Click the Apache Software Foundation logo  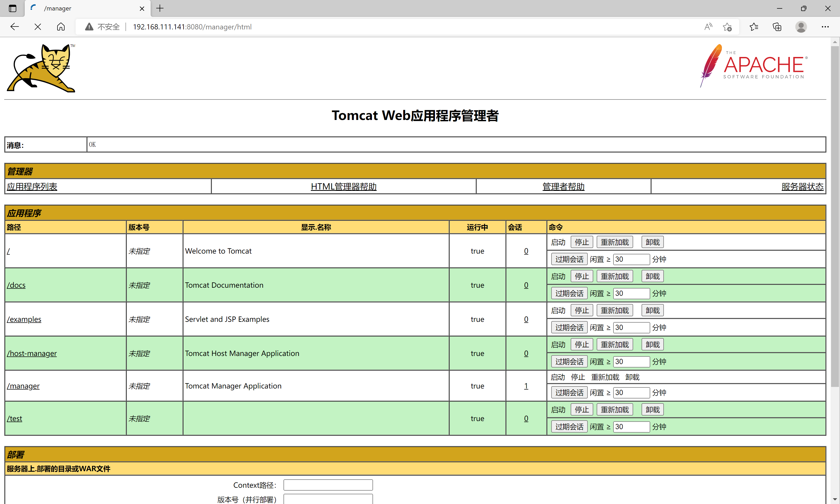click(x=754, y=66)
